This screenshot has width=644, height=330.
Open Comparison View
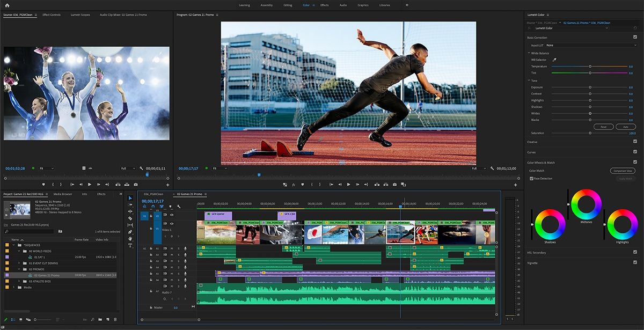tap(622, 171)
